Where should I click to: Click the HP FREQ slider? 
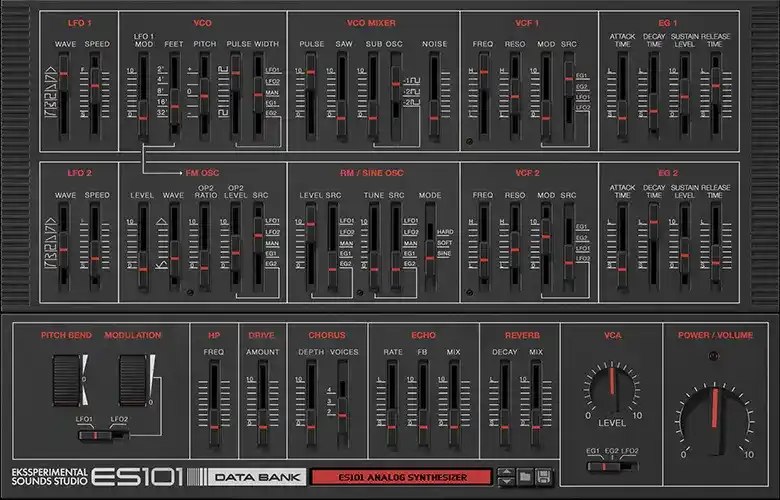214,404
